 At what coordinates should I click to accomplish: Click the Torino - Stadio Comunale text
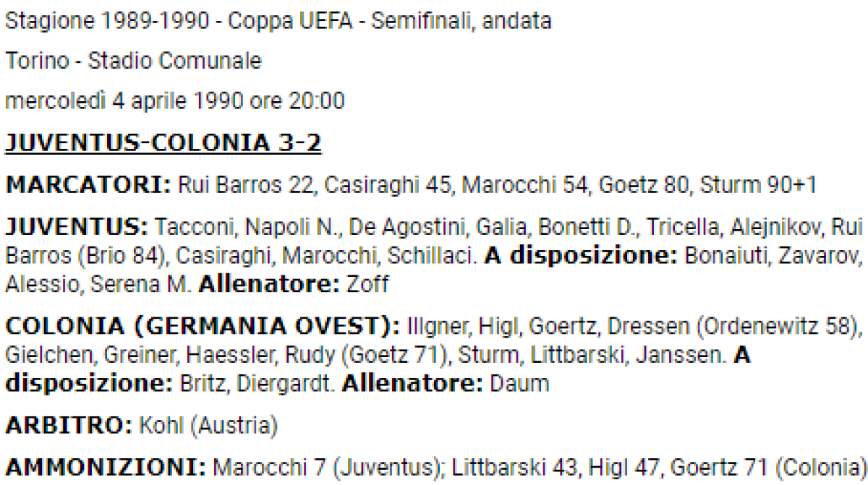(x=133, y=61)
